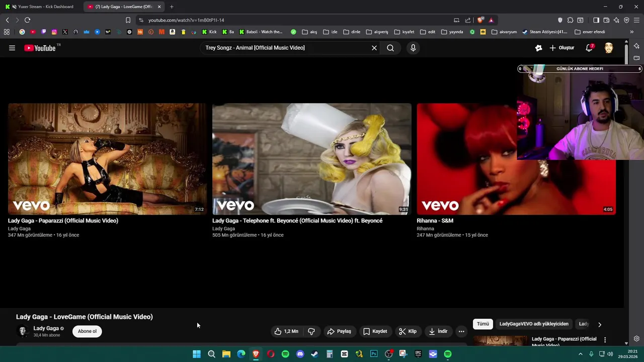
Task: Open the akvaryum bookmarks folder
Action: 504,32
